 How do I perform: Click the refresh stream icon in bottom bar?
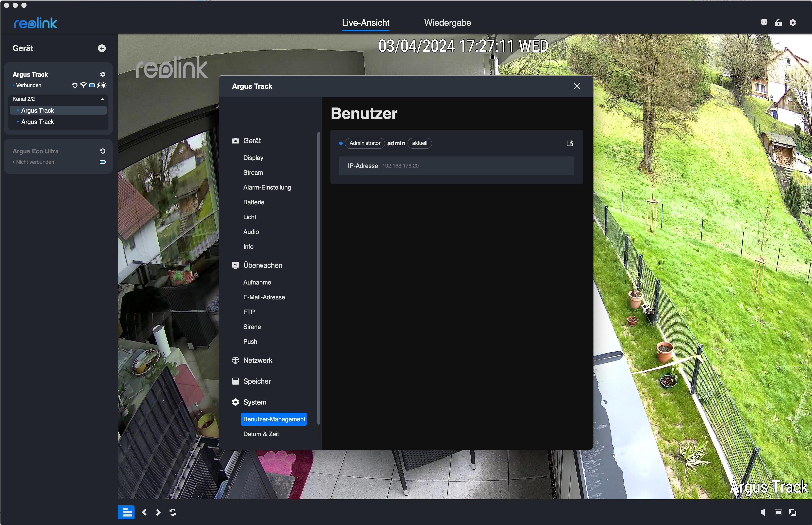(x=173, y=512)
